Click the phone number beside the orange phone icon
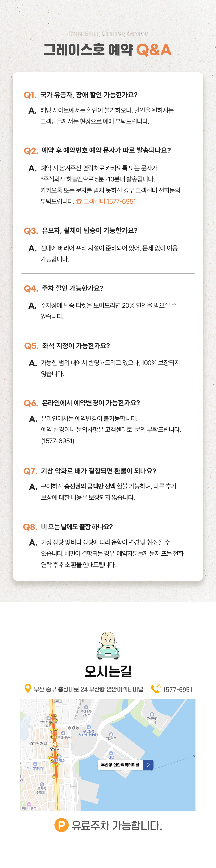The image size is (216, 868). (x=178, y=689)
